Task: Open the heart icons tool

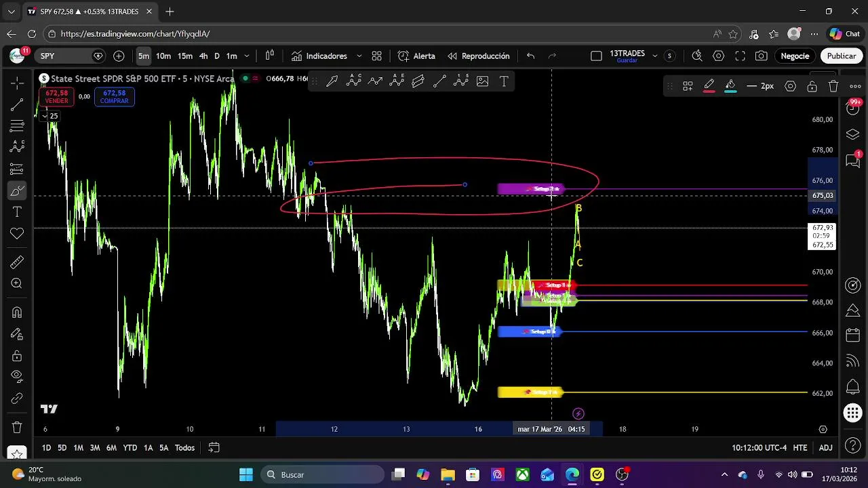Action: (x=17, y=234)
